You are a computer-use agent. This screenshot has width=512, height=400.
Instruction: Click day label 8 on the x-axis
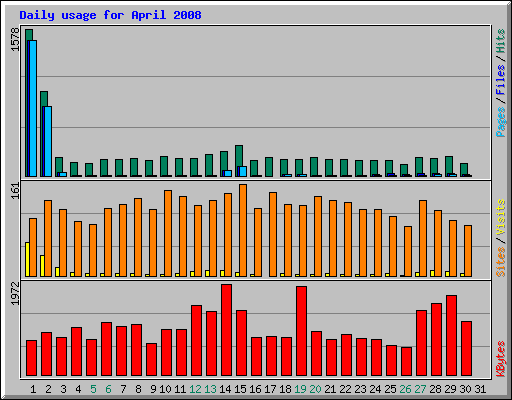(x=138, y=389)
